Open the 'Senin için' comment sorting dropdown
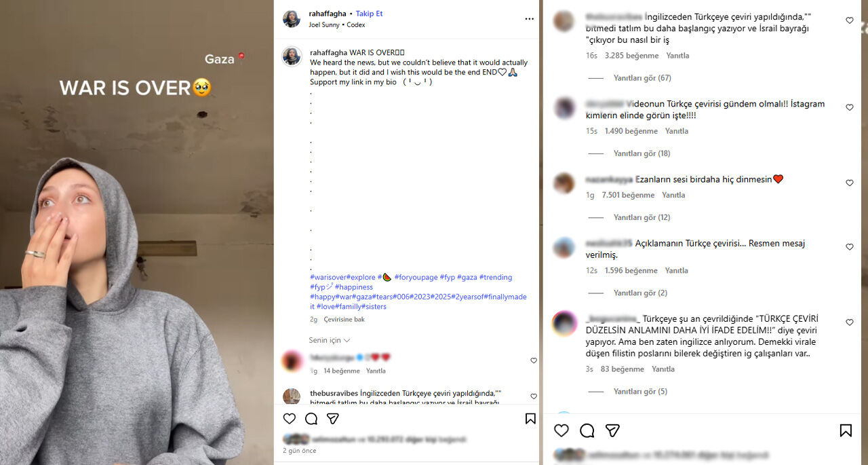Viewport: 868px width, 465px height. 330,340
